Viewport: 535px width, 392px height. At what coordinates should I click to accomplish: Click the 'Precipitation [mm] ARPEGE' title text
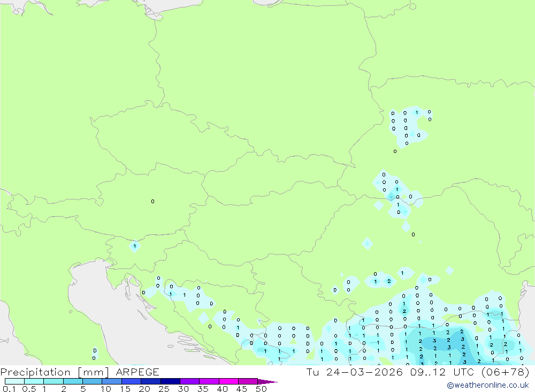tap(80, 372)
